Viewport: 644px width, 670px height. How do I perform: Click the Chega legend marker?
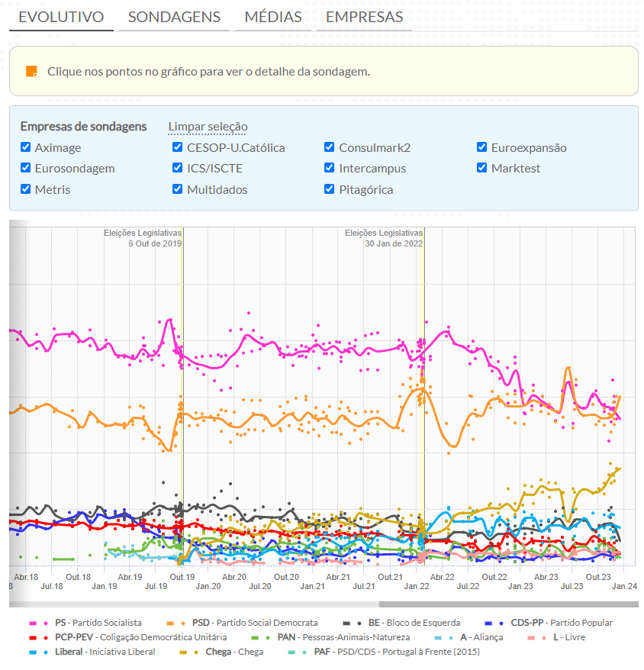[191, 652]
